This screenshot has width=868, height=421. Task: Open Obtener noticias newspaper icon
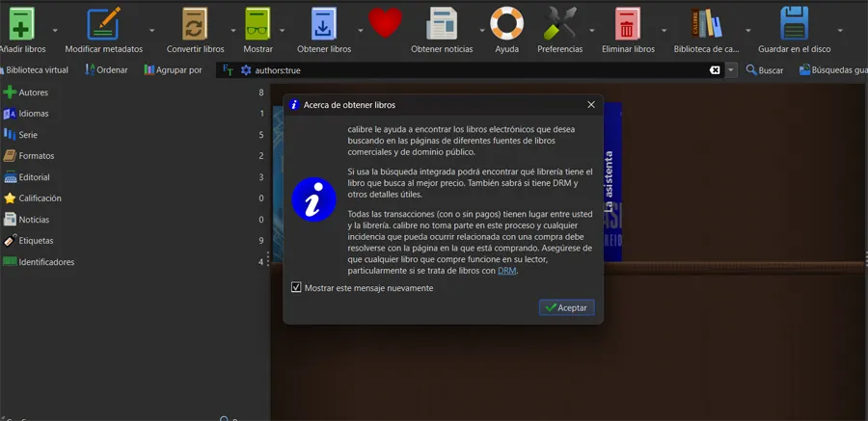pyautogui.click(x=441, y=24)
